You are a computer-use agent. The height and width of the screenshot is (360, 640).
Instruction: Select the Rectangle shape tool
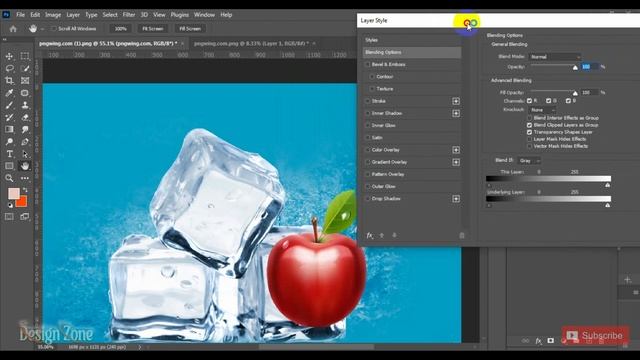point(9,166)
